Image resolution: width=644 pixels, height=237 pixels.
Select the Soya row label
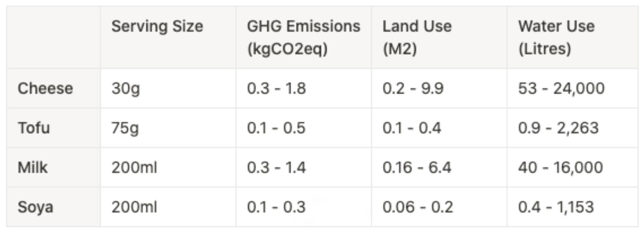(x=35, y=207)
